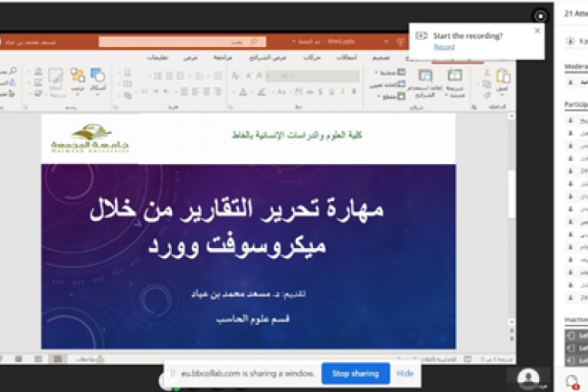This screenshot has height=392, width=588.
Task: Click the slide scrollbar down arrow
Action: point(511,322)
